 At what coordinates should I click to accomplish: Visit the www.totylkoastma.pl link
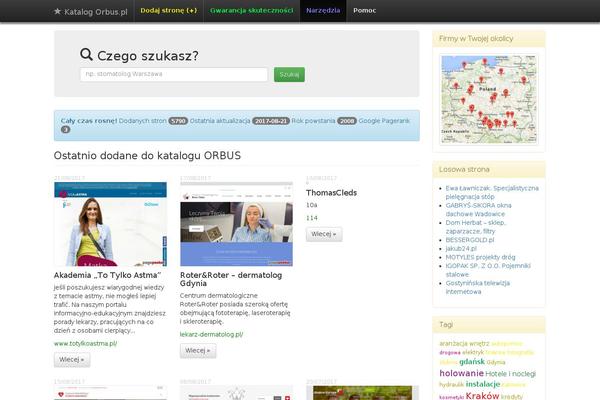tap(85, 344)
